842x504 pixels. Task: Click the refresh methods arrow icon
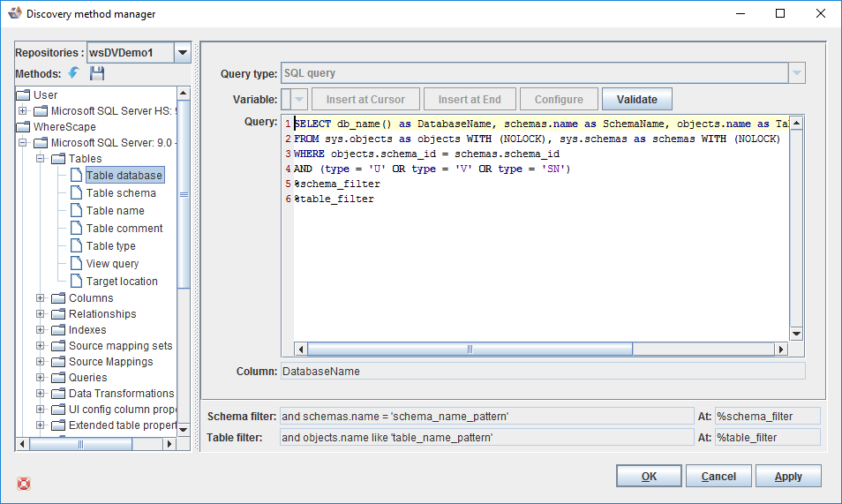(74, 74)
